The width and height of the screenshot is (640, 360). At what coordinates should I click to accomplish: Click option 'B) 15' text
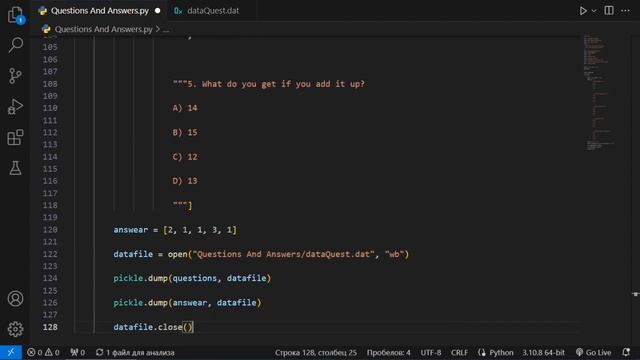[185, 133]
